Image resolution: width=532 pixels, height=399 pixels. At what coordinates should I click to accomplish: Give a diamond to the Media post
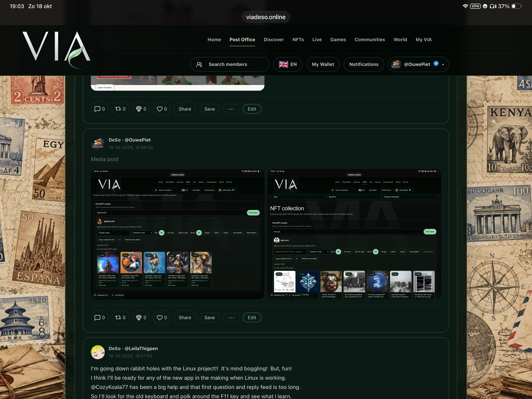pyautogui.click(x=141, y=317)
